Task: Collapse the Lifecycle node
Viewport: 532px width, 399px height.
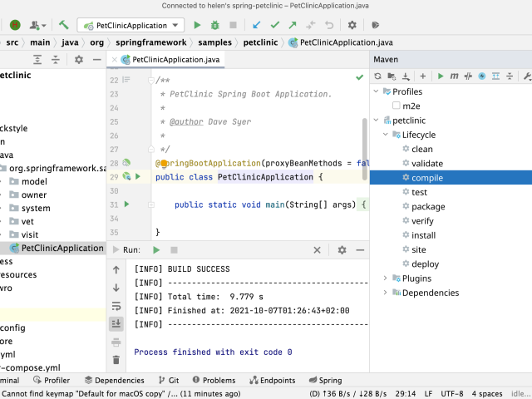Action: pos(386,135)
